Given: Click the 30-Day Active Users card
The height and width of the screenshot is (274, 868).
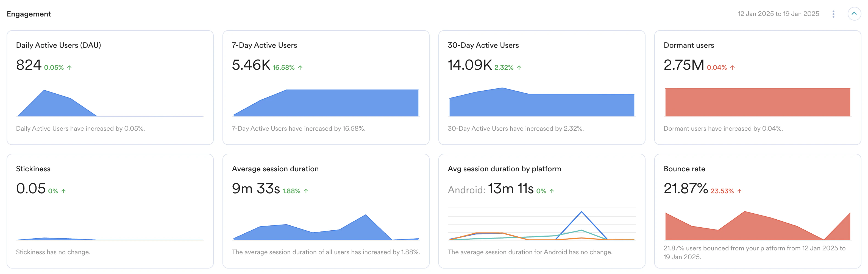Looking at the screenshot, I should point(541,88).
